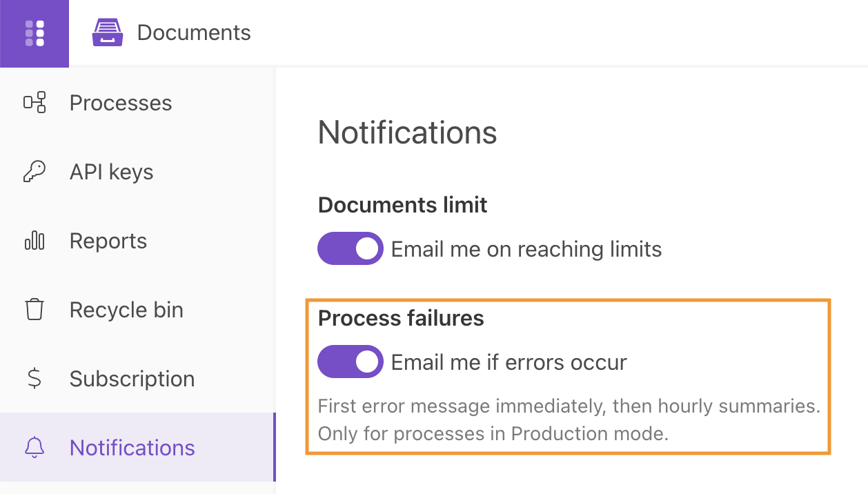Open Reports via the bar chart icon
868x494 pixels.
(33, 240)
